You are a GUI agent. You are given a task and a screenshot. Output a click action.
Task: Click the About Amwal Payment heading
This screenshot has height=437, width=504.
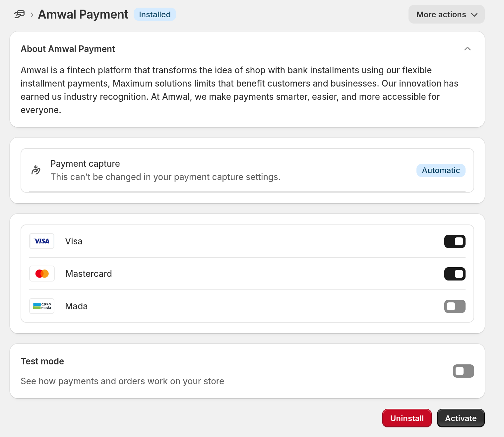pyautogui.click(x=68, y=49)
